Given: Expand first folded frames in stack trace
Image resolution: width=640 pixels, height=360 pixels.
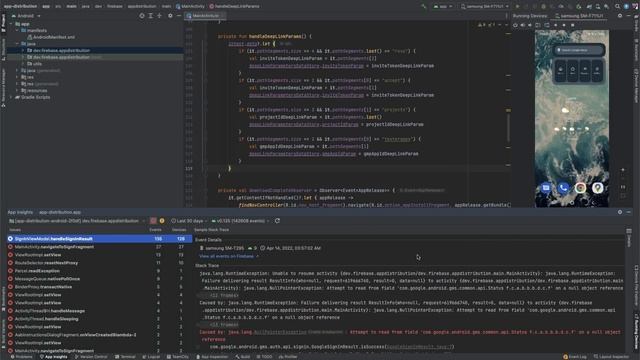Looking at the screenshot, I should (224, 296).
